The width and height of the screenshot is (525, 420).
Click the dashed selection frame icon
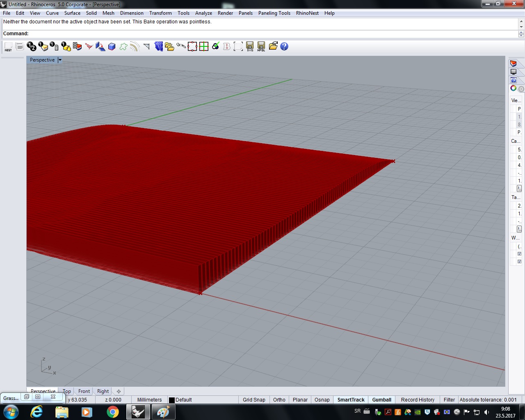coord(238,47)
